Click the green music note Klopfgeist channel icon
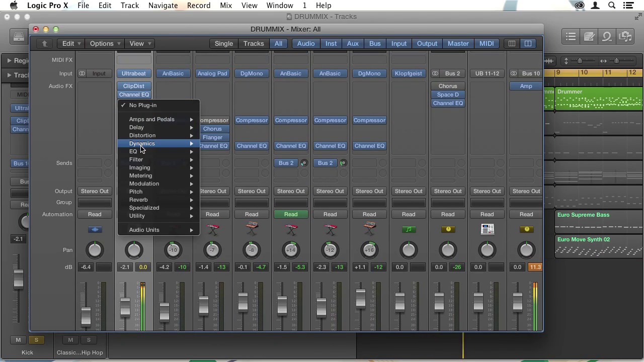This screenshot has height=362, width=644. coord(409,230)
